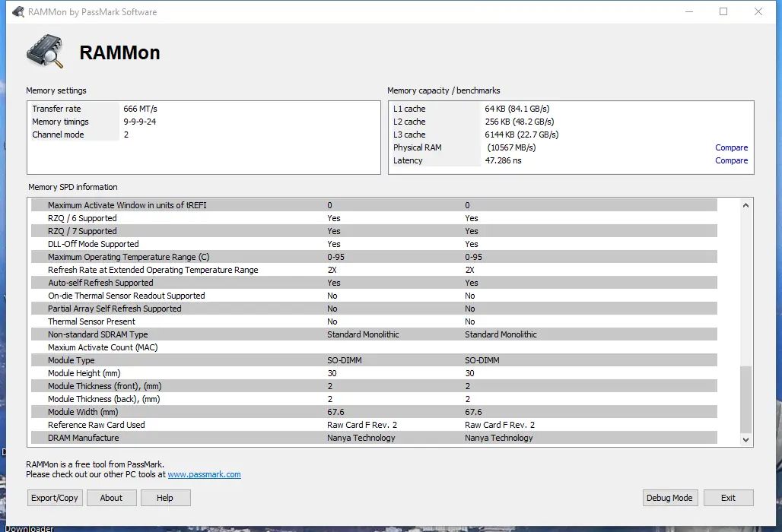The height and width of the screenshot is (532, 782).
Task: Click the 9-9-9-24 timings value
Action: [140, 122]
